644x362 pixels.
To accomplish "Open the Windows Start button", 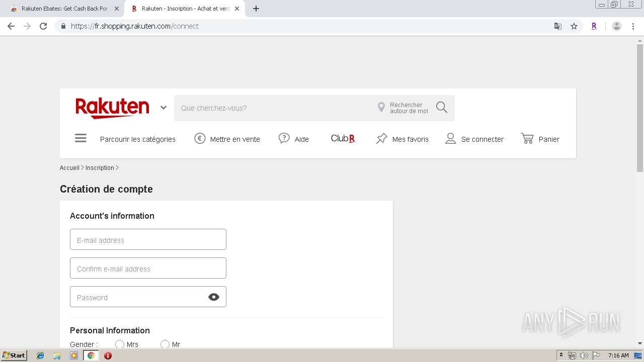I will point(14,355).
